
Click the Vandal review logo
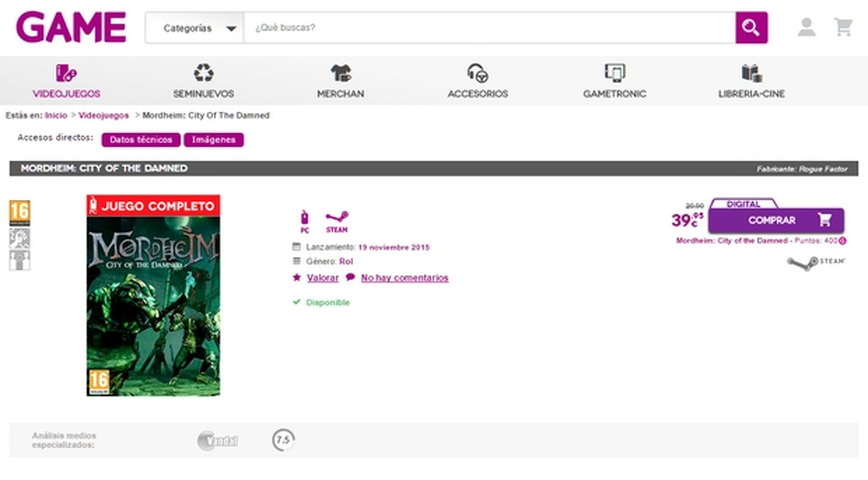tap(218, 441)
